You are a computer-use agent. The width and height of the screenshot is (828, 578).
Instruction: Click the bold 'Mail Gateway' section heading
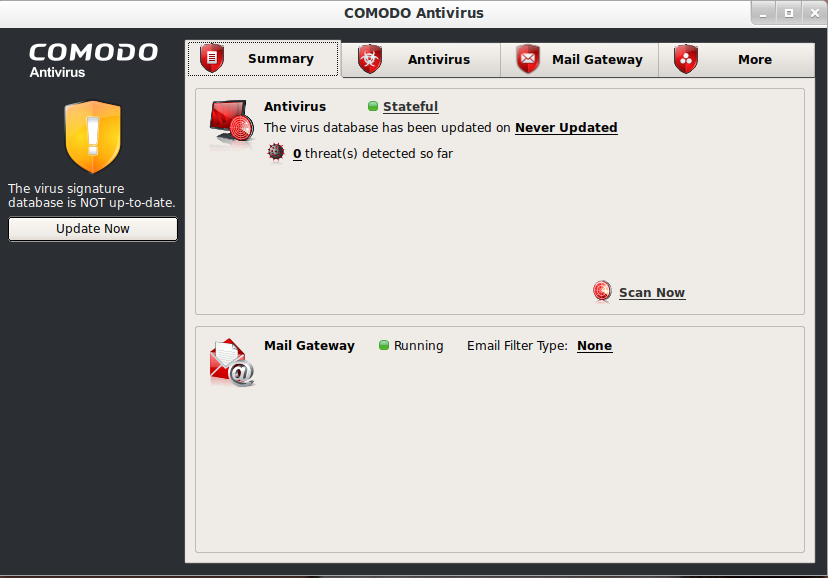[x=309, y=346]
